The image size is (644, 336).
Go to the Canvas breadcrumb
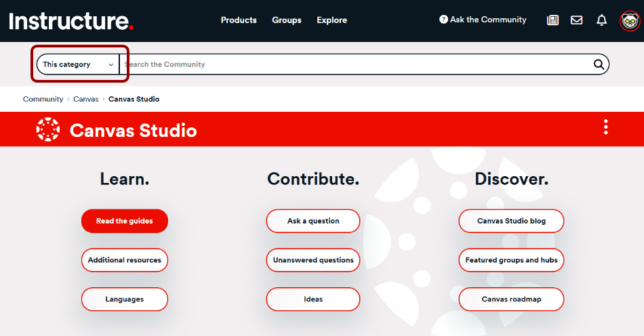click(x=86, y=100)
